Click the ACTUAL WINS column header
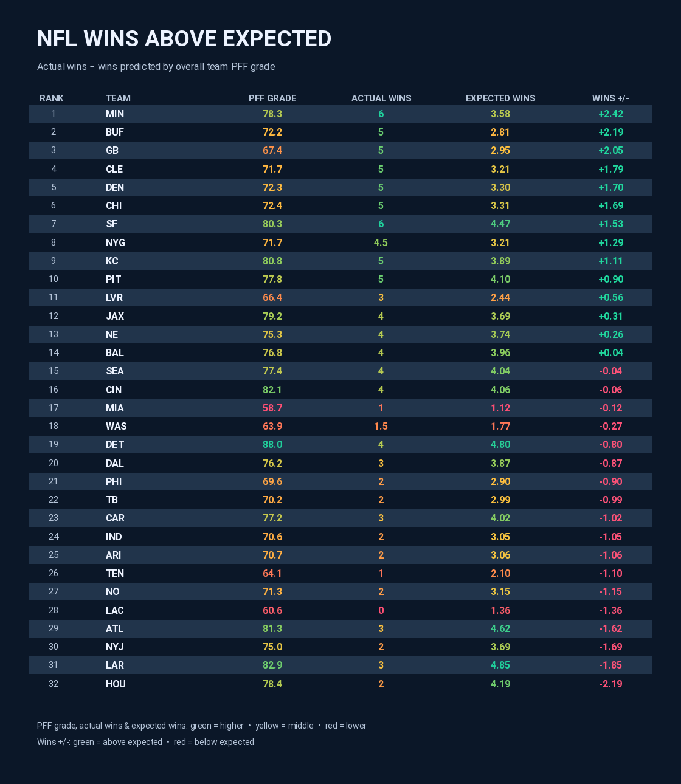 381,98
